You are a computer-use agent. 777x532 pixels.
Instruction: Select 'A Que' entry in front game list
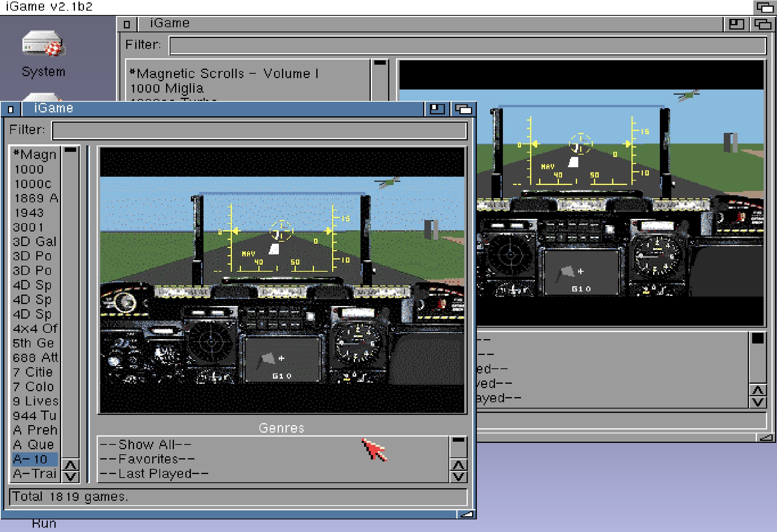tap(35, 444)
